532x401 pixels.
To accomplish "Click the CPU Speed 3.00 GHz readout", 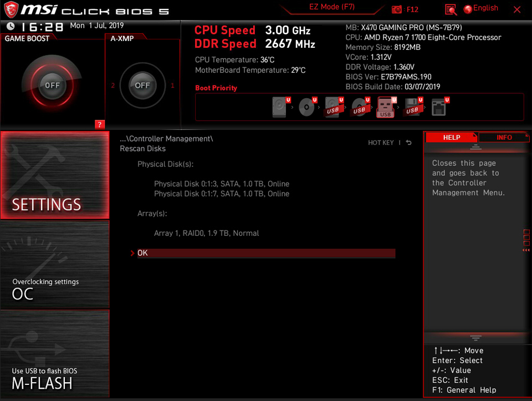I will tap(252, 30).
